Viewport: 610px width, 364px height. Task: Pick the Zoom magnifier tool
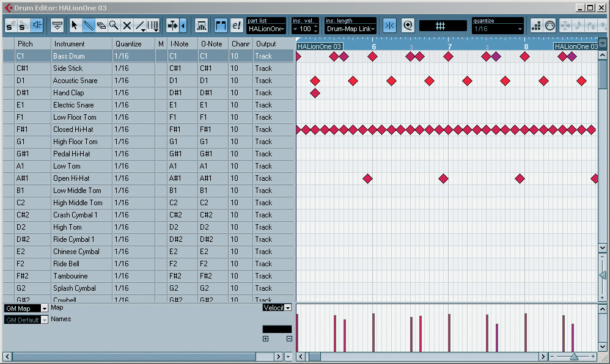(x=114, y=26)
